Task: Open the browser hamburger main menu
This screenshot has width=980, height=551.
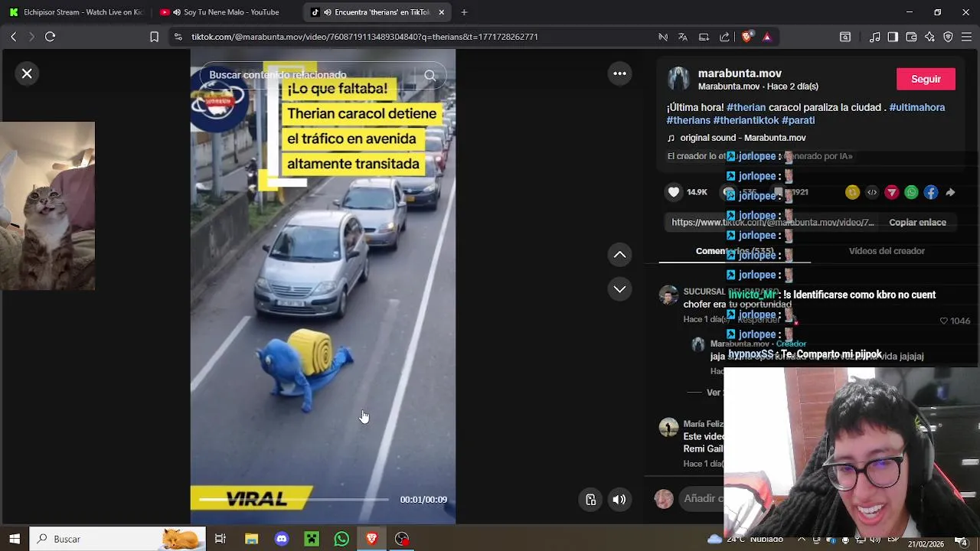Action: click(966, 37)
